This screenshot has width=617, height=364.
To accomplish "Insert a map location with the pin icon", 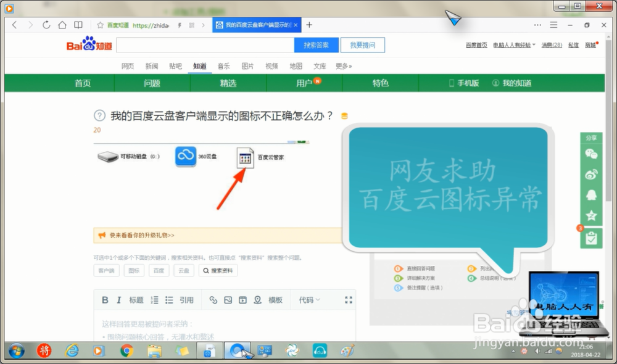I will (257, 300).
